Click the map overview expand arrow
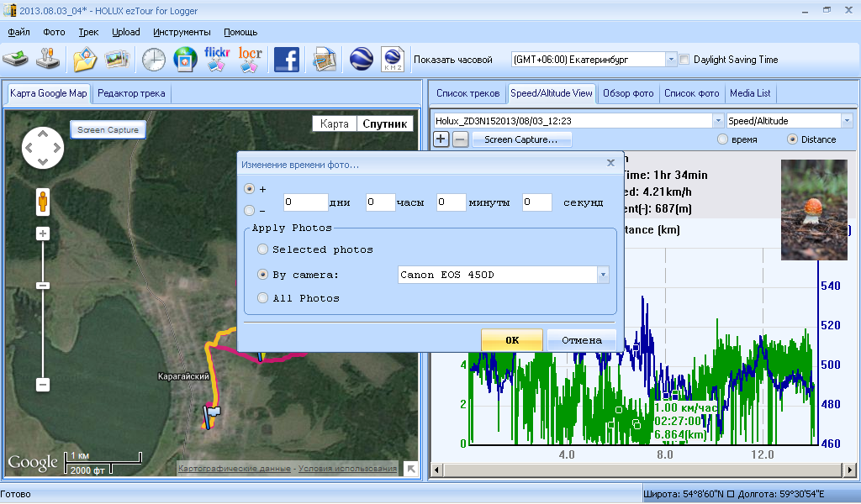 tap(410, 469)
